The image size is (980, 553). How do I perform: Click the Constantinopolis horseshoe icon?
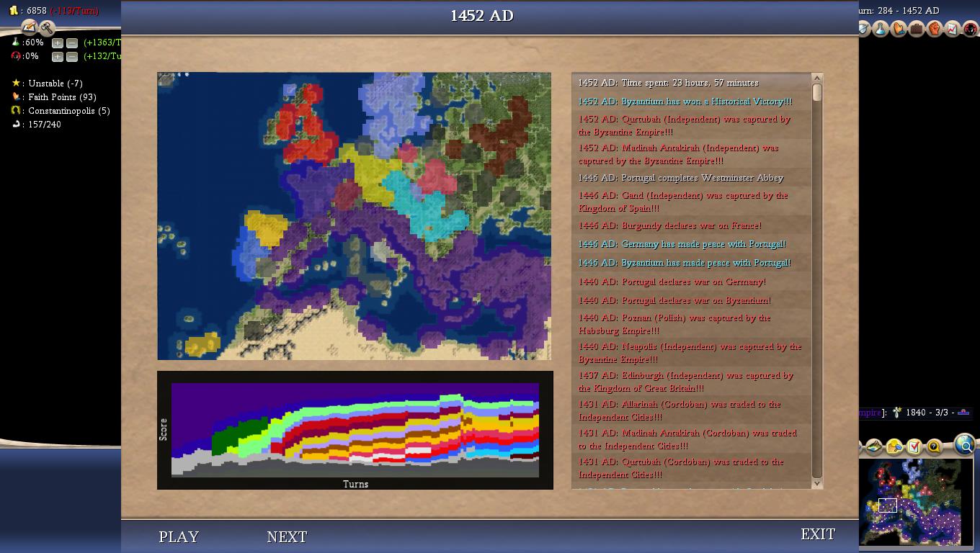(16, 110)
